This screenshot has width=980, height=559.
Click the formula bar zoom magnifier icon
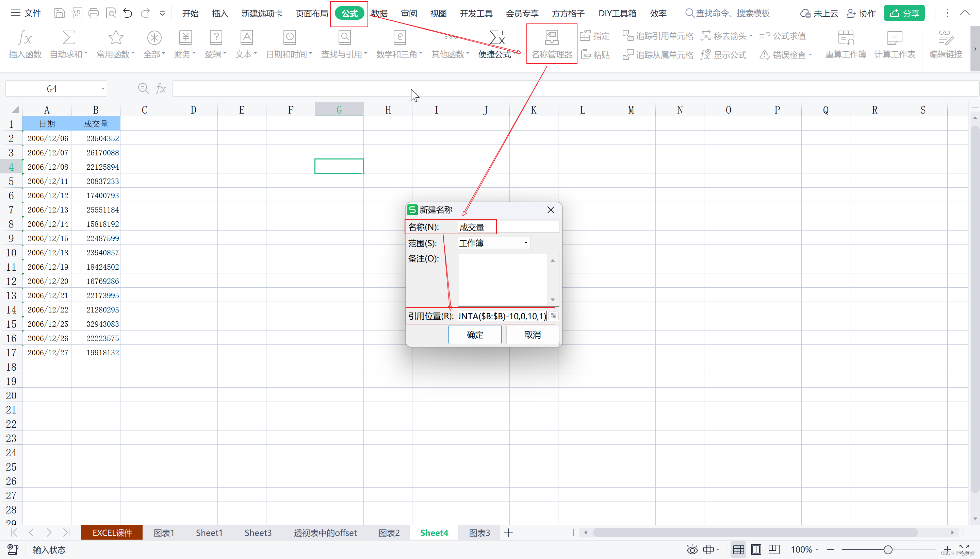pyautogui.click(x=143, y=89)
